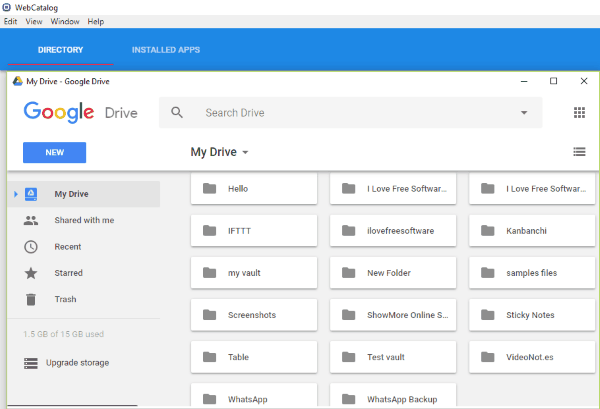This screenshot has width=600, height=409.
Task: Open Trash via bin icon
Action: [31, 299]
